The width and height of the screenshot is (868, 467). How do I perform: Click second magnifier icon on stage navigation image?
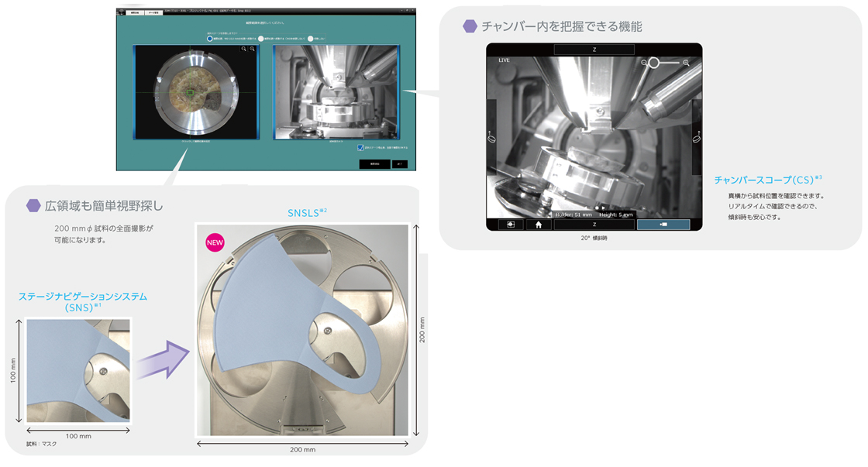pyautogui.click(x=252, y=49)
